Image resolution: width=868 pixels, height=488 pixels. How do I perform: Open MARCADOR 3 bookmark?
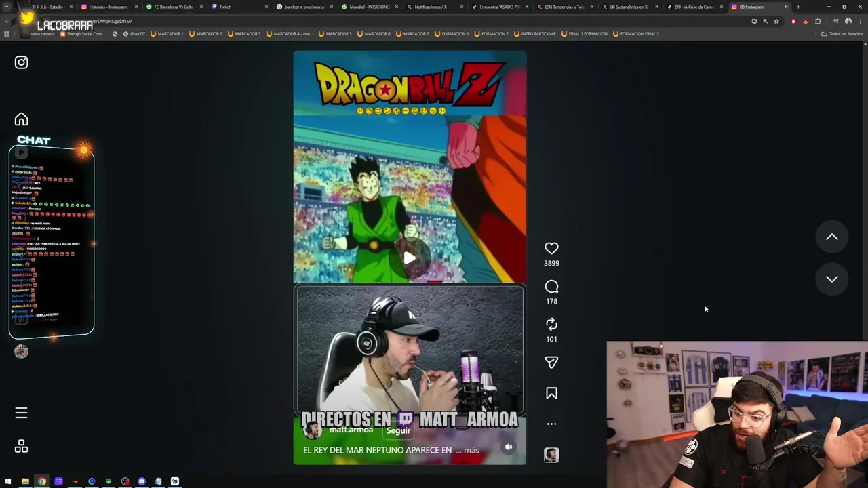click(x=244, y=34)
